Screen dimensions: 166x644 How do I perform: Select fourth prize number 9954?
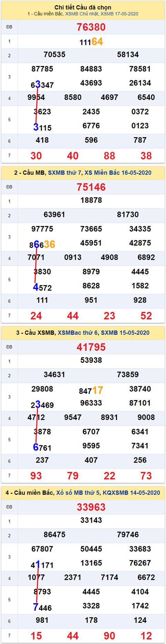[x=36, y=97]
